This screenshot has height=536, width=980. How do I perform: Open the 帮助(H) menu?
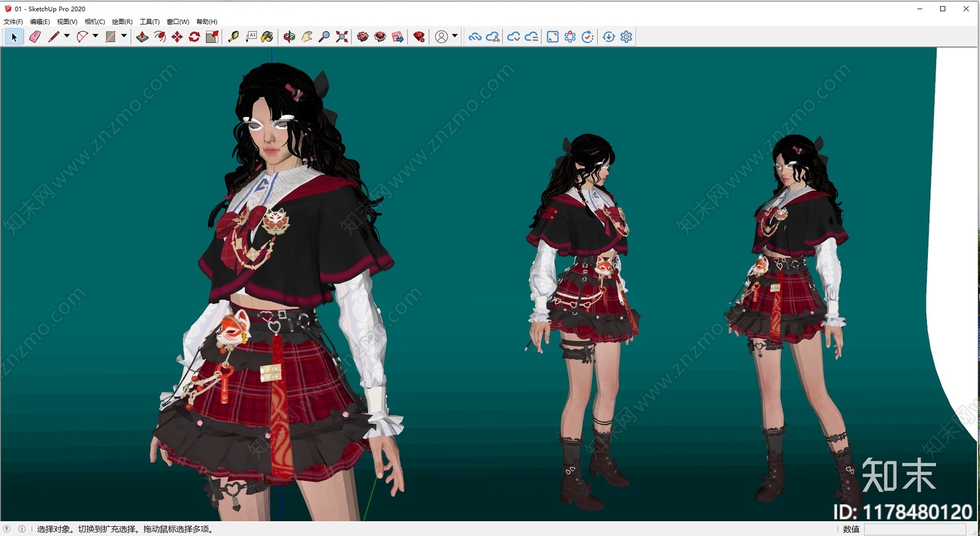(x=206, y=21)
